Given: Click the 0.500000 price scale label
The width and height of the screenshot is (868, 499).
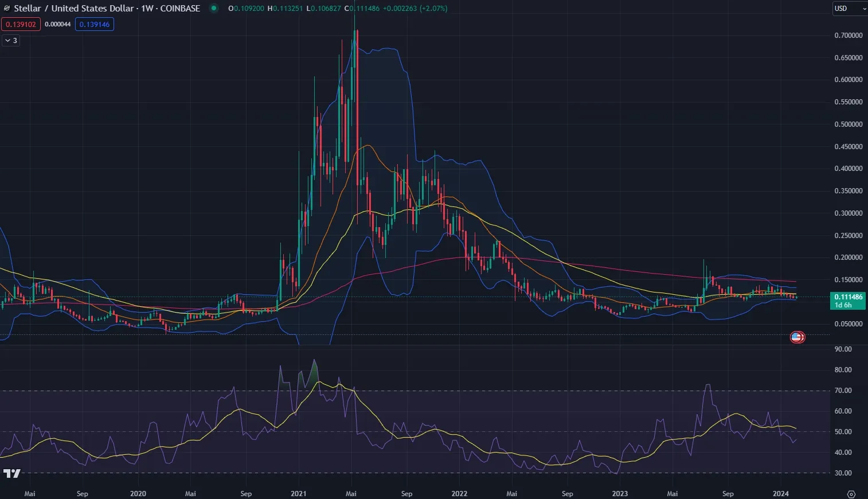Looking at the screenshot, I should point(849,124).
